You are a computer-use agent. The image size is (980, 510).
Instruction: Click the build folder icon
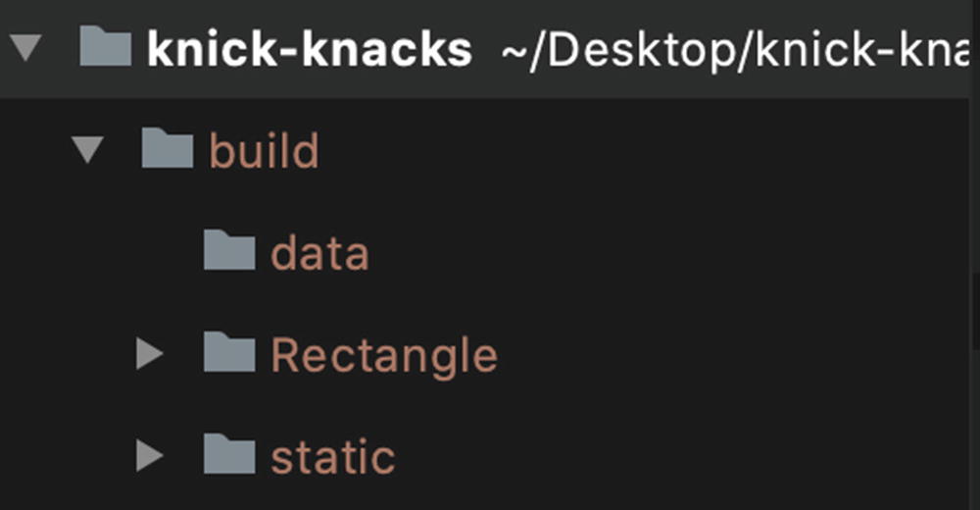point(167,150)
